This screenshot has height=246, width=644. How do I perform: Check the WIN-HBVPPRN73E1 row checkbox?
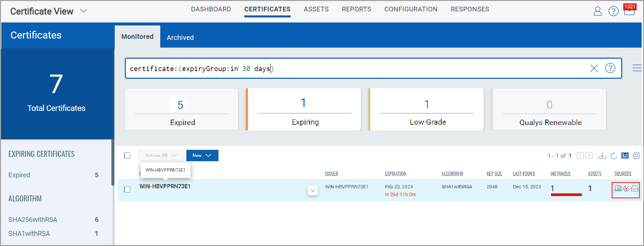[x=127, y=189]
